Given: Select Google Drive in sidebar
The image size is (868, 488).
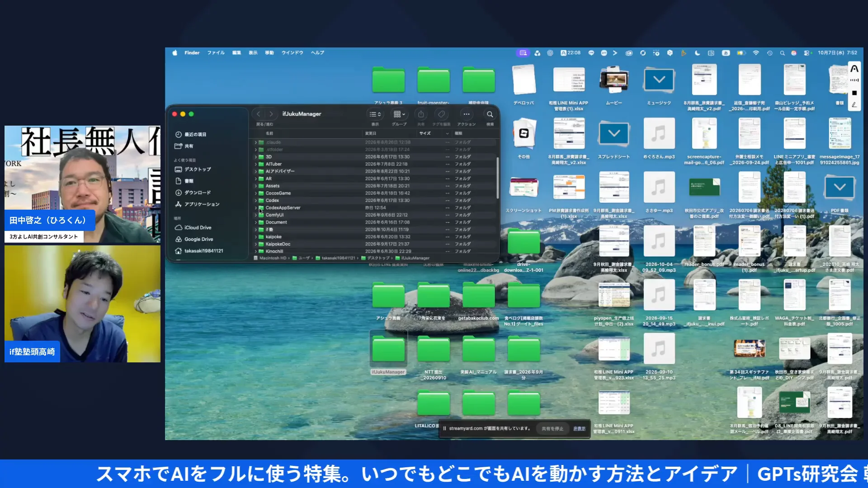Looking at the screenshot, I should pyautogui.click(x=194, y=239).
